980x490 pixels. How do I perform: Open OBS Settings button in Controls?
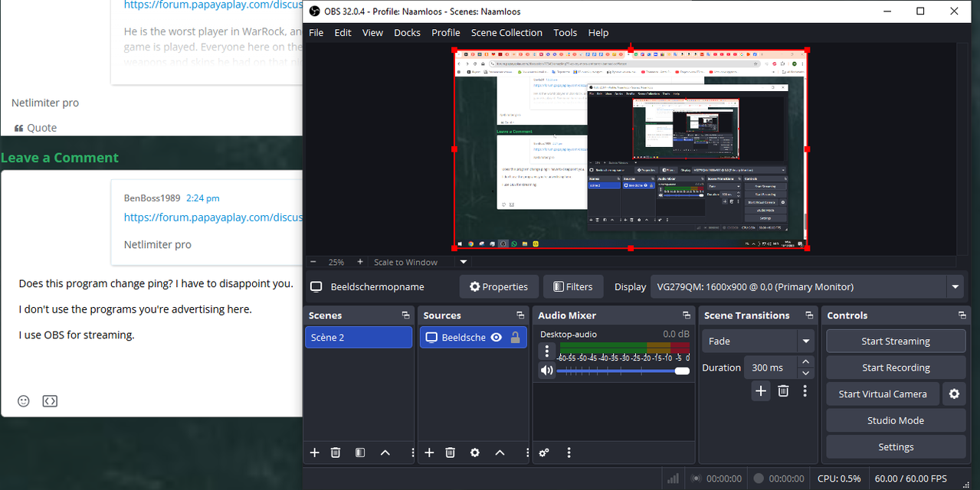click(x=896, y=447)
